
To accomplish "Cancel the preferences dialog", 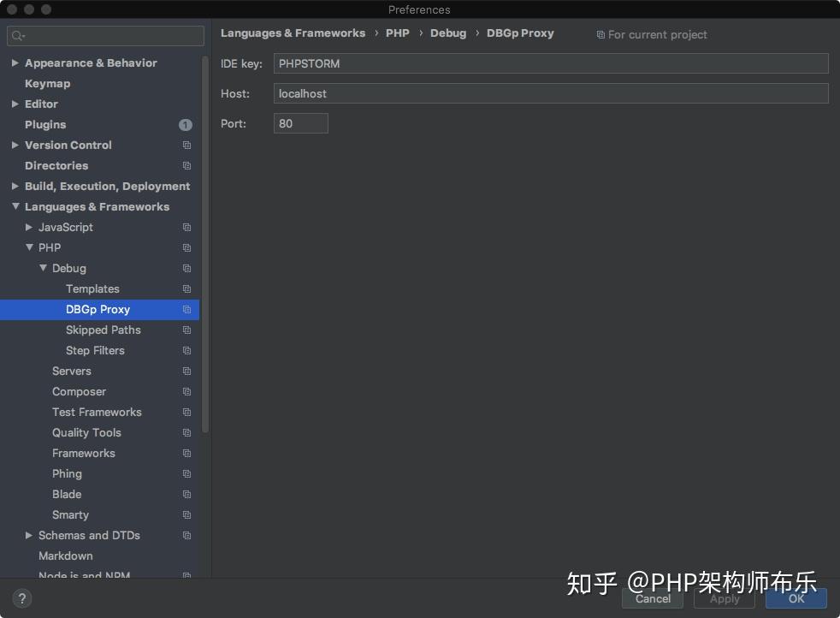I will coord(652,598).
